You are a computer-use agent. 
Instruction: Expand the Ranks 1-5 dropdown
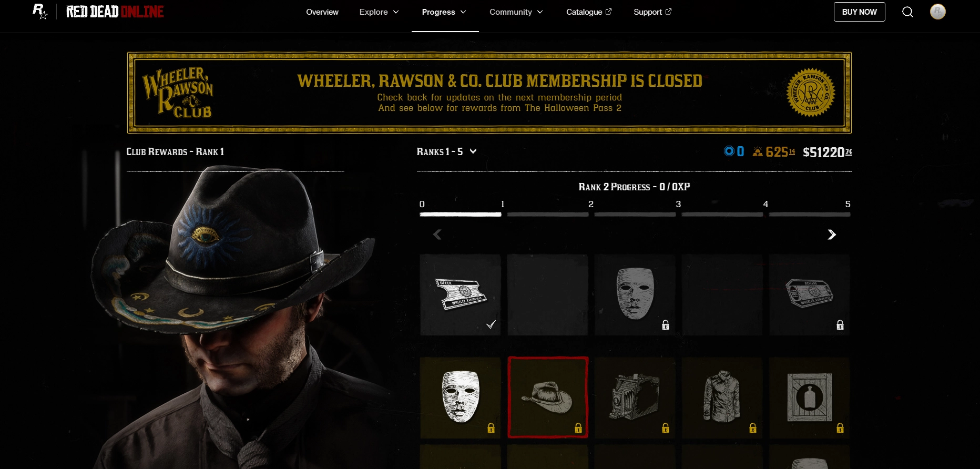pos(446,151)
